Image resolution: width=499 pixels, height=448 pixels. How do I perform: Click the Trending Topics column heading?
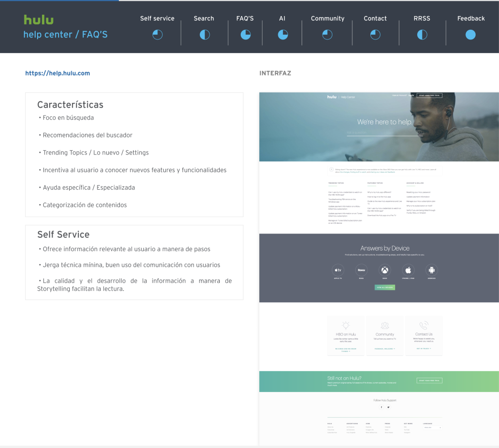click(x=336, y=183)
